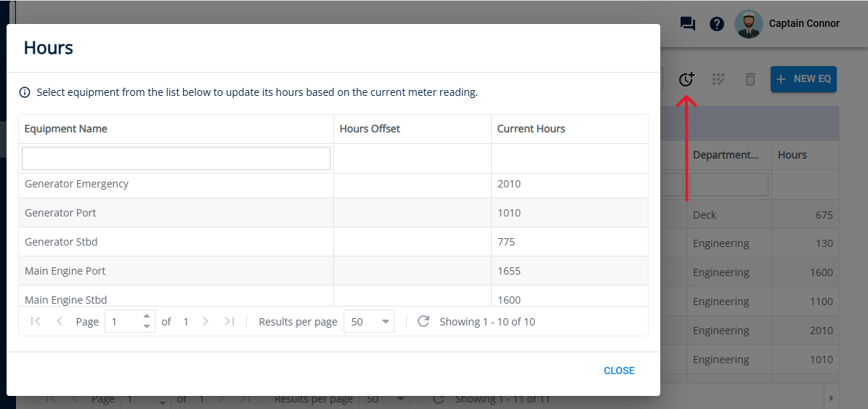The image size is (868, 409).
Task: Click the delete trash icon
Action: pos(750,79)
